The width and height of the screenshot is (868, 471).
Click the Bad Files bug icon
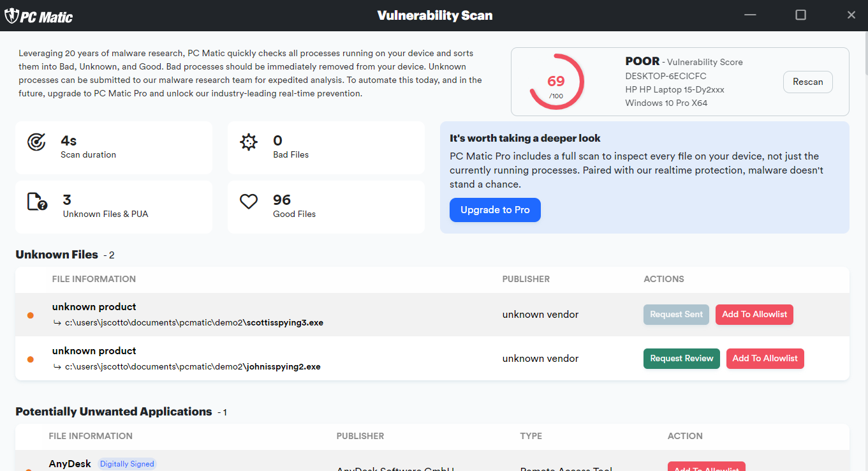click(248, 142)
